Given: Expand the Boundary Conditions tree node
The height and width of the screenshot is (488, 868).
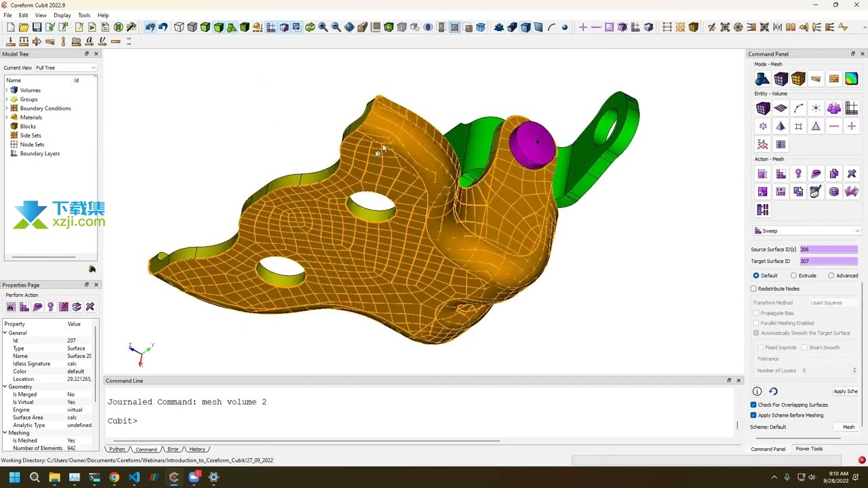Looking at the screenshot, I should click(x=7, y=108).
